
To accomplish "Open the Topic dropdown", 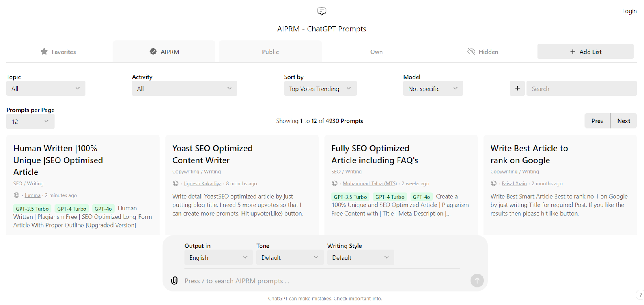I will [x=46, y=89].
